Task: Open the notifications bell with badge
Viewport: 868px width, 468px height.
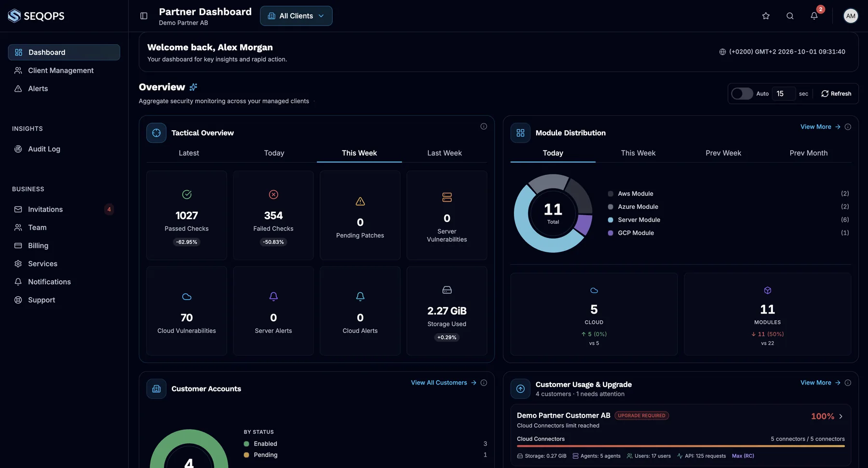Action: click(814, 16)
